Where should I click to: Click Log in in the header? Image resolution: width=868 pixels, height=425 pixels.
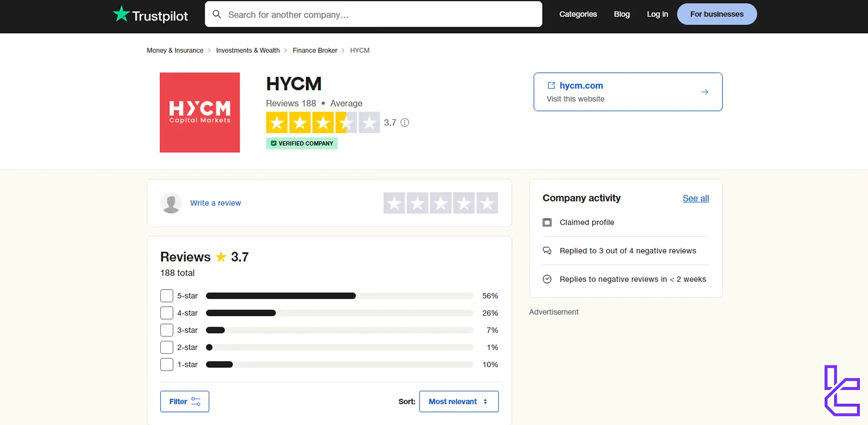[x=657, y=14]
